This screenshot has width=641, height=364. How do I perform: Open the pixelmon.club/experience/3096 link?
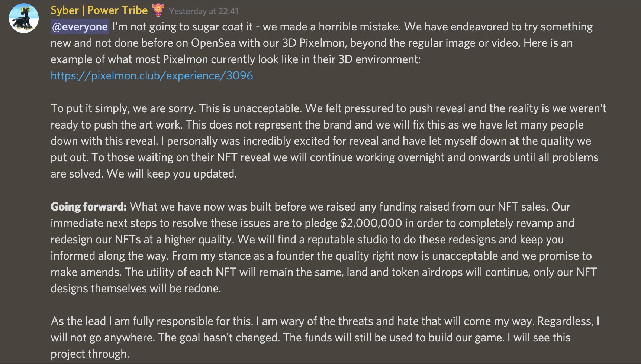[x=152, y=76]
